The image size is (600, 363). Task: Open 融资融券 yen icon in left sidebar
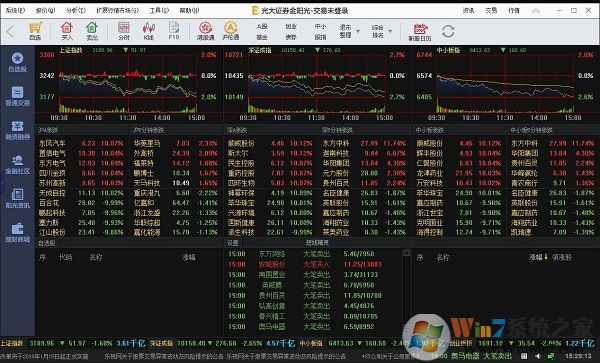tap(17, 130)
